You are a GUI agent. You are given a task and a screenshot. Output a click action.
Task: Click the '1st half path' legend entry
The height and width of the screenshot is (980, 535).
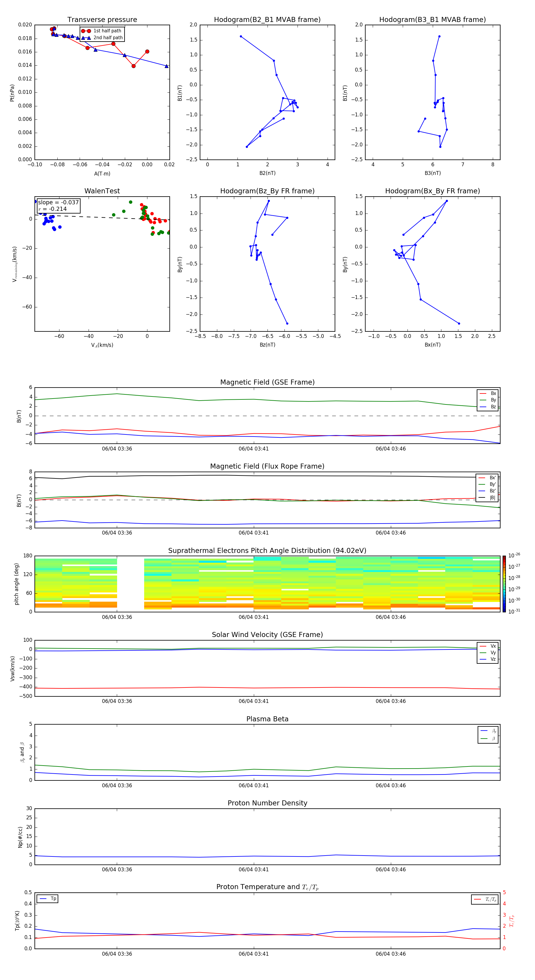[x=102, y=31]
